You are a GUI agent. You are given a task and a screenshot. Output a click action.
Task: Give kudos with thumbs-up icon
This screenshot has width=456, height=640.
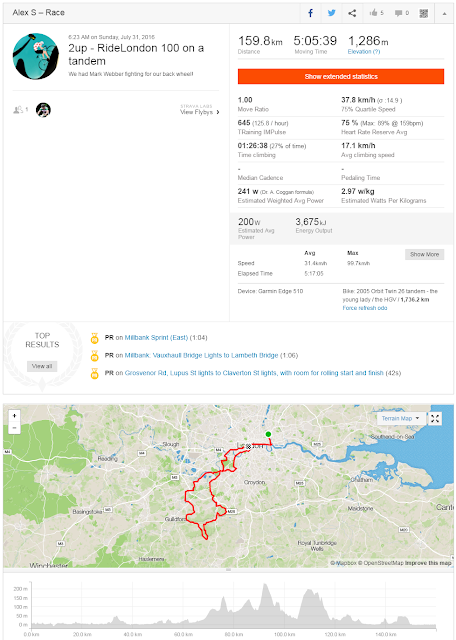(376, 13)
